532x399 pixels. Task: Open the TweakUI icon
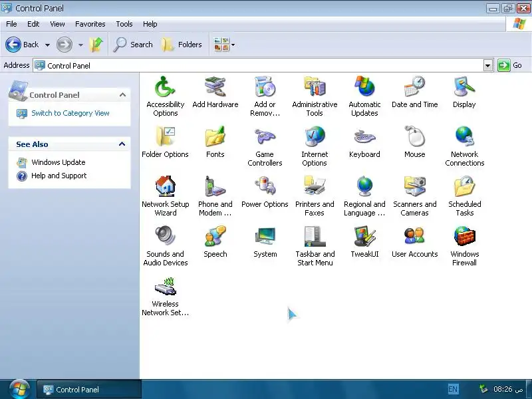click(x=364, y=241)
